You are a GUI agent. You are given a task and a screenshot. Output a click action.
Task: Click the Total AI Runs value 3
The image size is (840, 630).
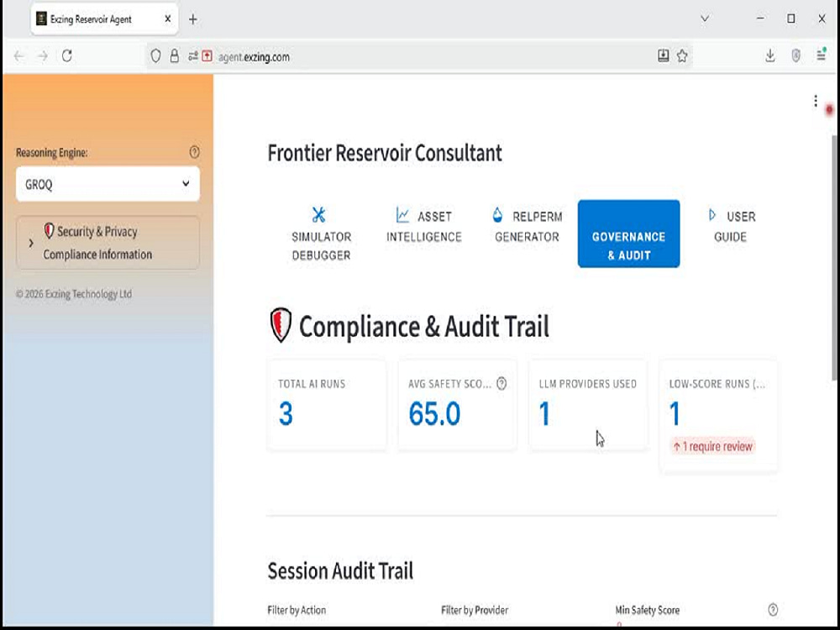tap(286, 413)
